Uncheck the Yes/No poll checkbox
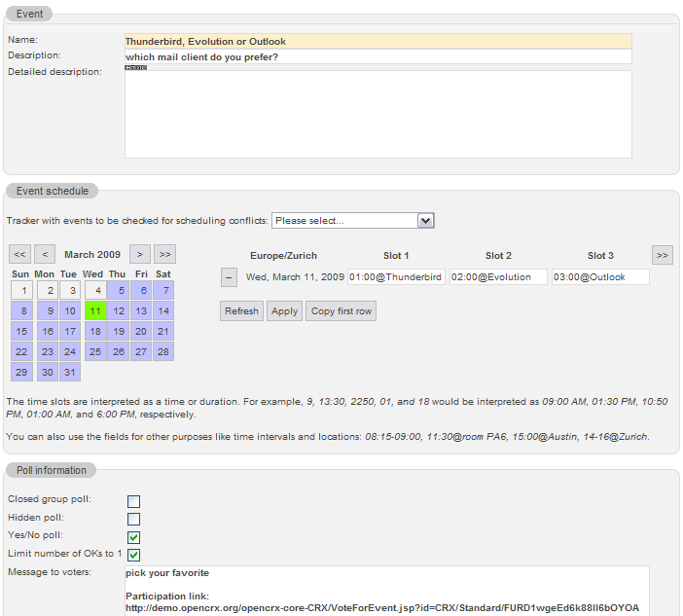 [x=133, y=537]
